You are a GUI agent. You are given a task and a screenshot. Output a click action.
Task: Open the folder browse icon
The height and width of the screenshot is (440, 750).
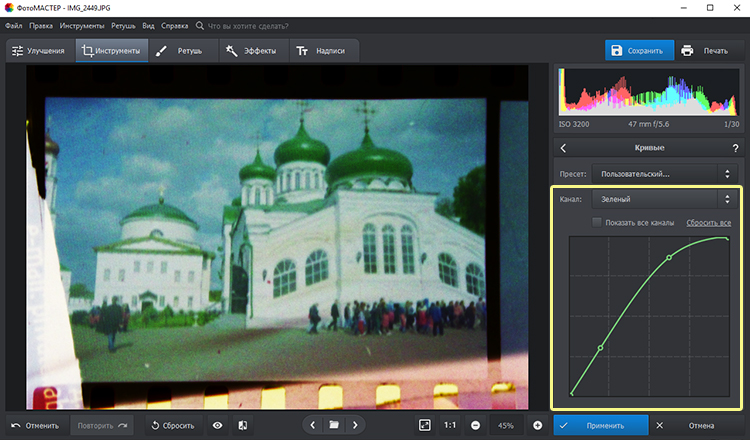click(334, 425)
